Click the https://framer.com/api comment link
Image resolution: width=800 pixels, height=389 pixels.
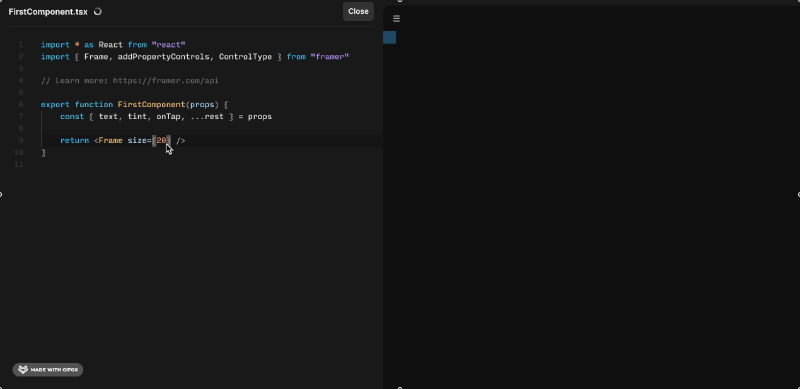click(x=166, y=81)
